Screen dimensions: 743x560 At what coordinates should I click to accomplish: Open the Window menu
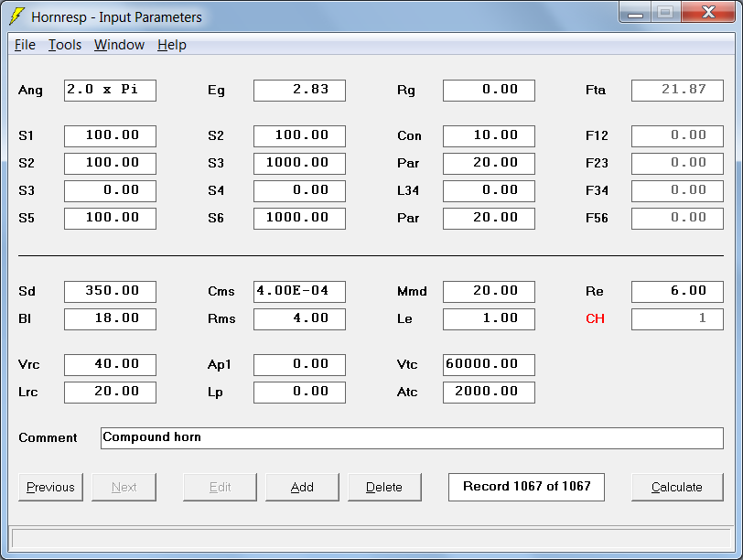[119, 45]
